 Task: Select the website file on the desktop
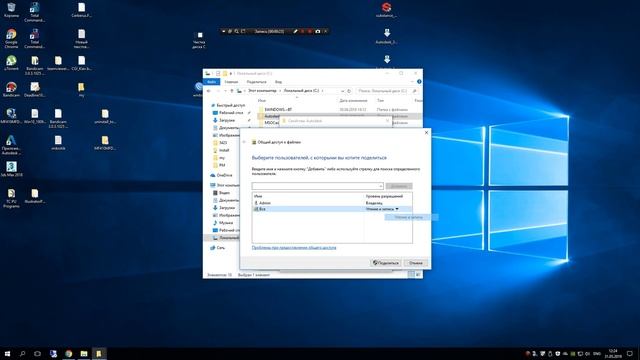[x=58, y=142]
